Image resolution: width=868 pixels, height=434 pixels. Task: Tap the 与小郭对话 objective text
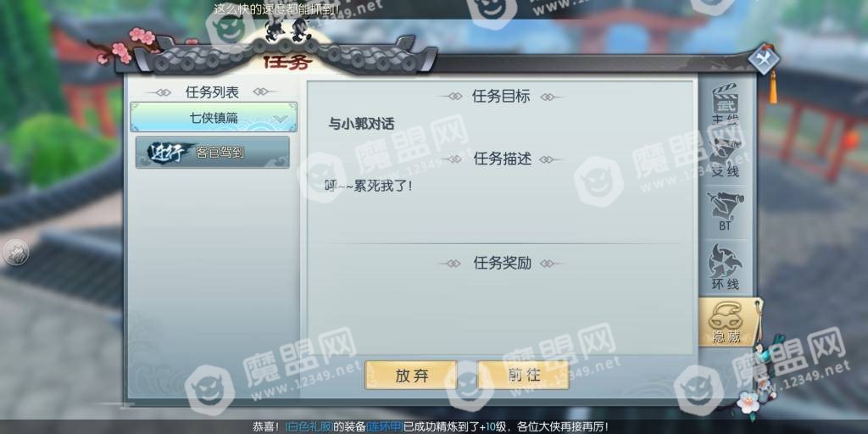pyautogui.click(x=361, y=125)
